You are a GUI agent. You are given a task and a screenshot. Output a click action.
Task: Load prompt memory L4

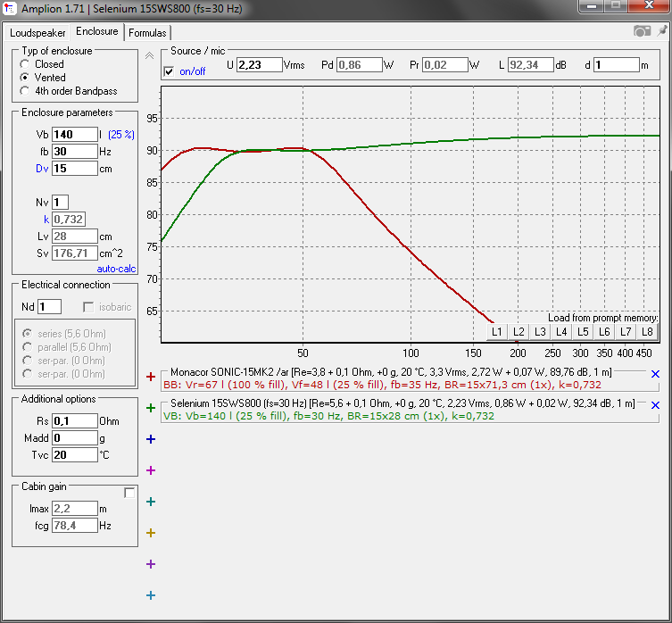[x=561, y=332]
